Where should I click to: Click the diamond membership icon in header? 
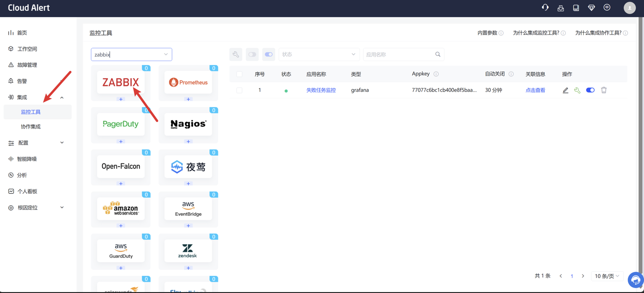[x=591, y=8]
